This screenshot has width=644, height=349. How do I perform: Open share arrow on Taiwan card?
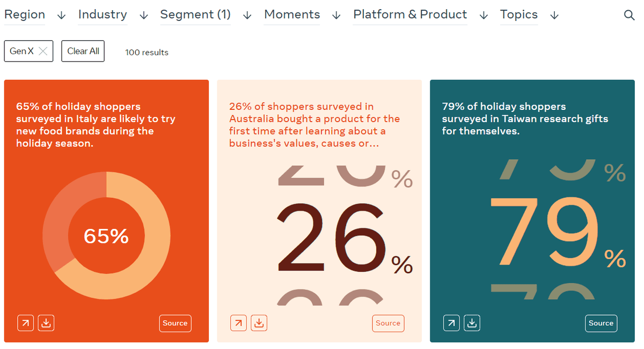click(x=451, y=323)
